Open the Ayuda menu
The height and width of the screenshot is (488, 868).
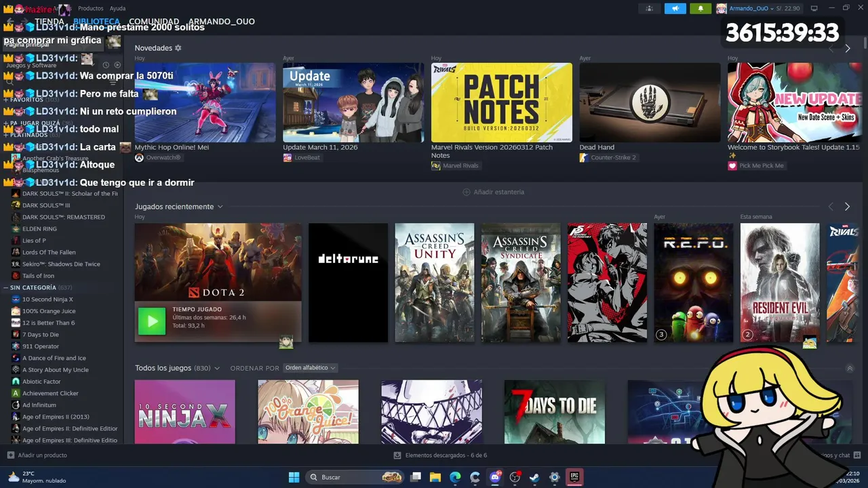coord(117,8)
